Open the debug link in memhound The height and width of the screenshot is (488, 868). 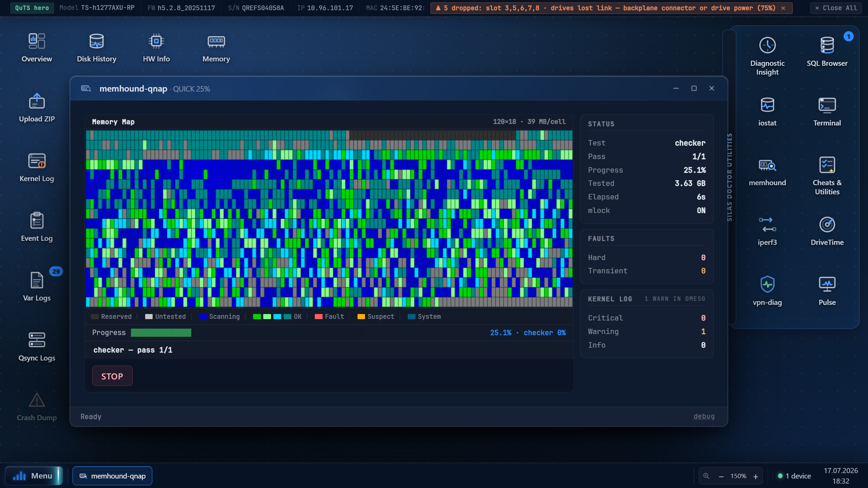tap(704, 416)
